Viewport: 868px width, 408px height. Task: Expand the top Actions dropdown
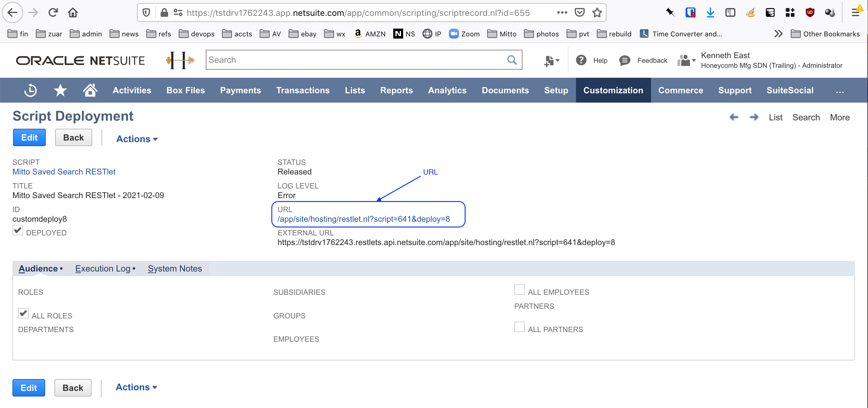pyautogui.click(x=137, y=139)
